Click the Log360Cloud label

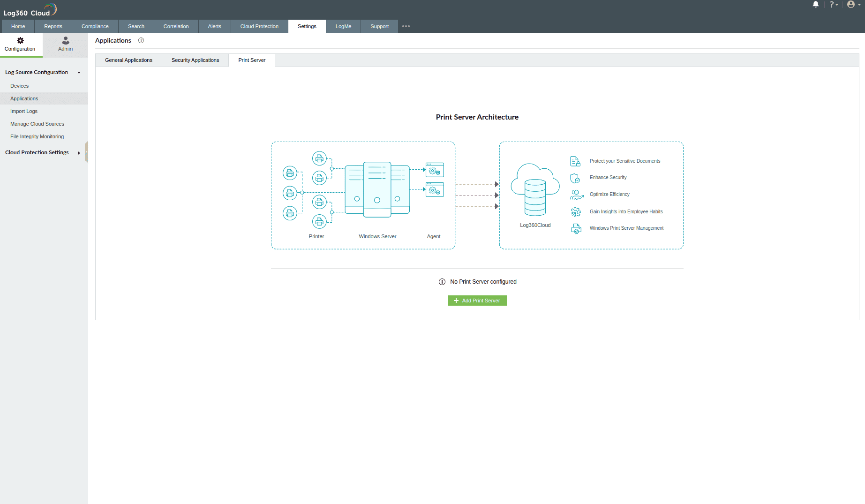[x=535, y=226]
